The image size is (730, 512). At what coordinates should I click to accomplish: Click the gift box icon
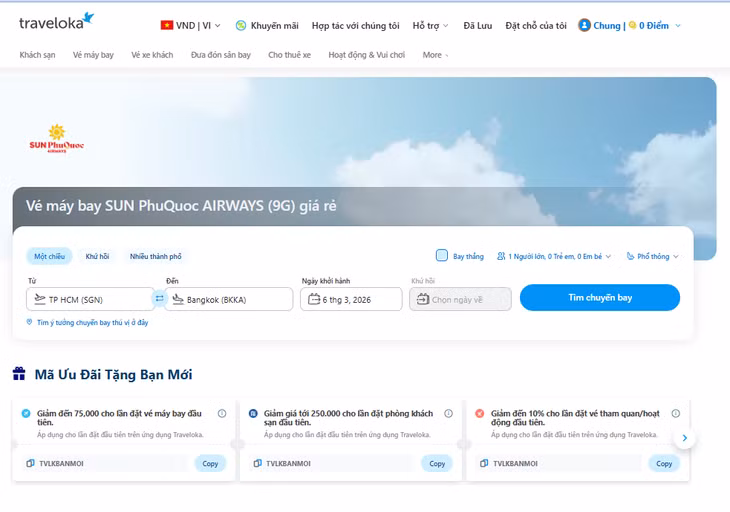tap(19, 373)
